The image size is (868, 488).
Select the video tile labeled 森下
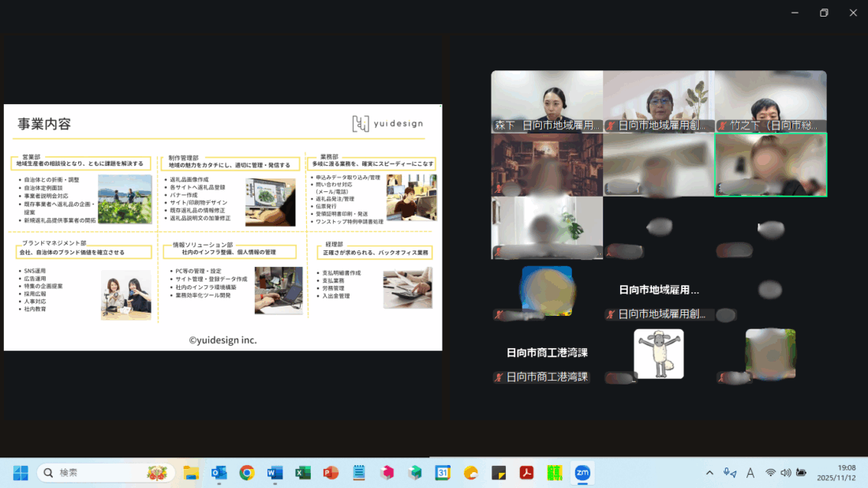coord(547,101)
